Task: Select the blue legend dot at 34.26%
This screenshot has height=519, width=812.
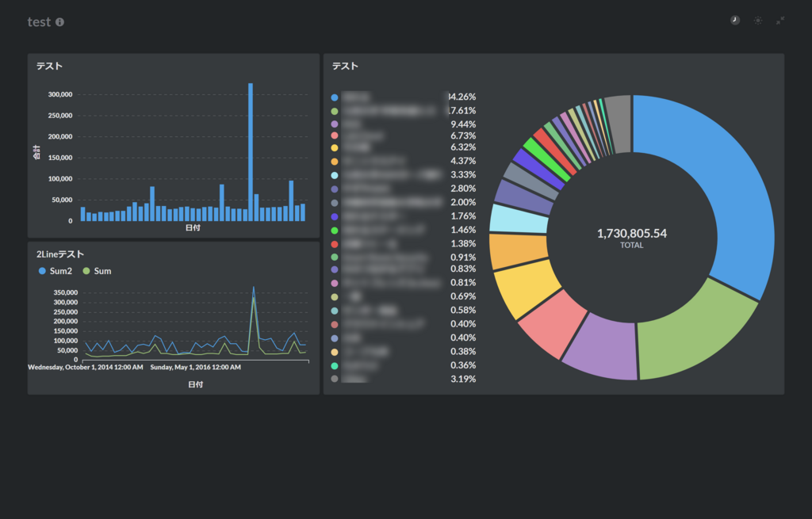Action: (335, 97)
